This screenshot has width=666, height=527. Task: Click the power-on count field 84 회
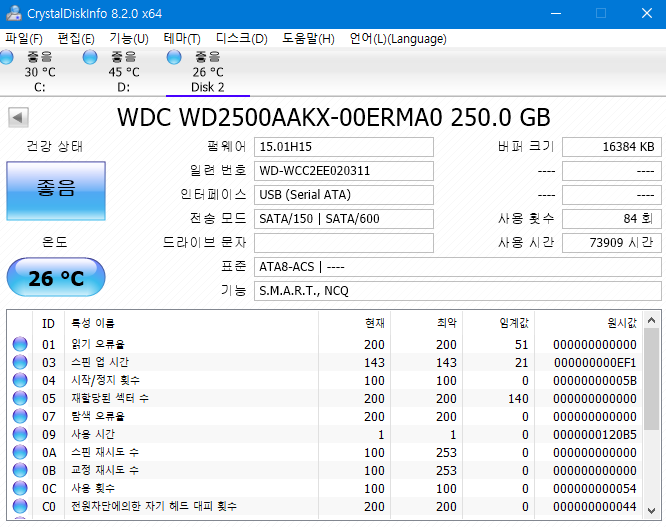coord(612,219)
